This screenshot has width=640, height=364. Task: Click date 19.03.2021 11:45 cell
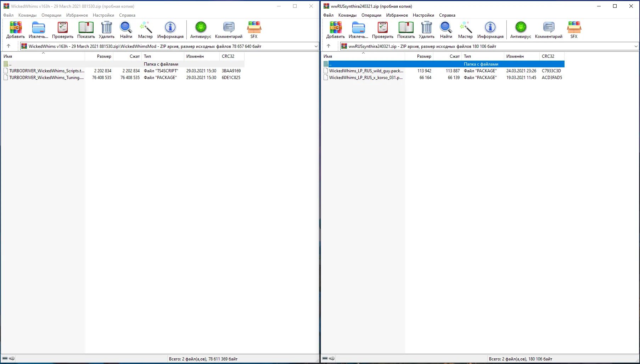[521, 78]
